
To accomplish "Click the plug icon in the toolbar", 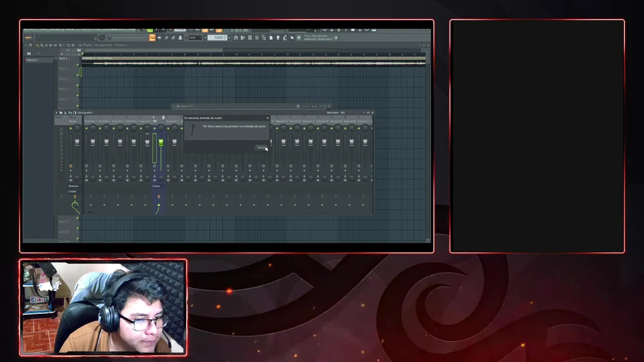I will [x=278, y=38].
